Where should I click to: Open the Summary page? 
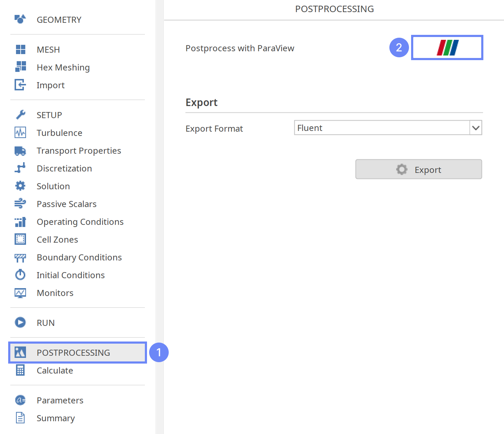[56, 418]
